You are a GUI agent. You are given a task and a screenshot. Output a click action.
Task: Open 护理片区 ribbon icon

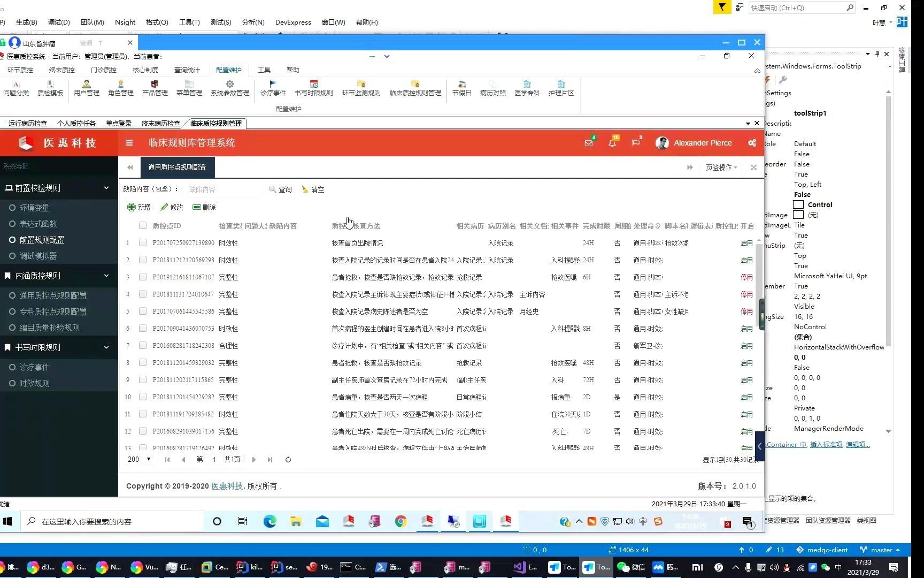pos(561,88)
